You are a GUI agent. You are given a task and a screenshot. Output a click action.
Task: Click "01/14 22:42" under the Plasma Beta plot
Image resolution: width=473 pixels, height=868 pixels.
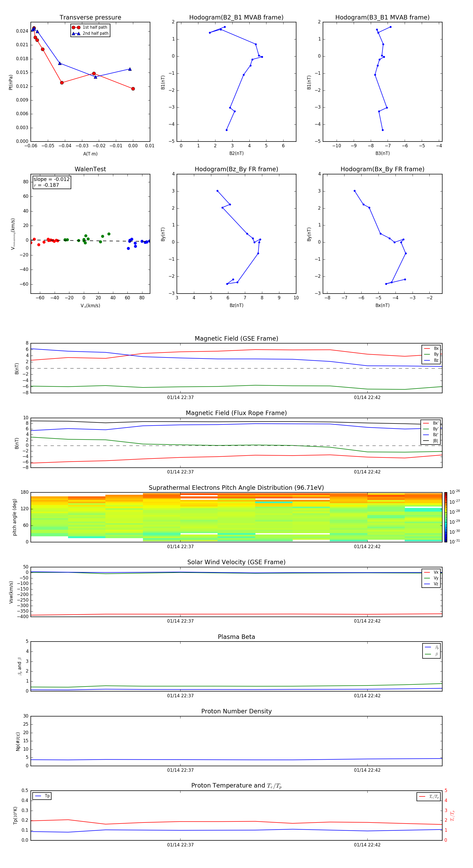367,695
